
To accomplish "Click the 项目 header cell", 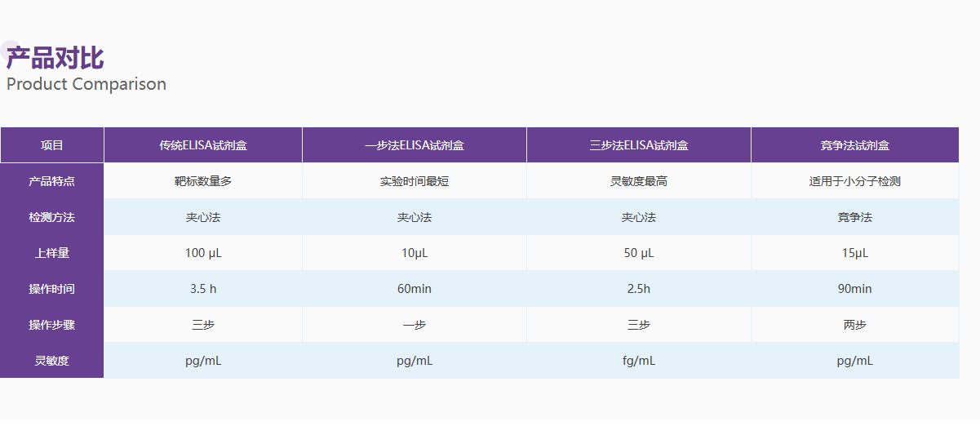I will (52, 145).
